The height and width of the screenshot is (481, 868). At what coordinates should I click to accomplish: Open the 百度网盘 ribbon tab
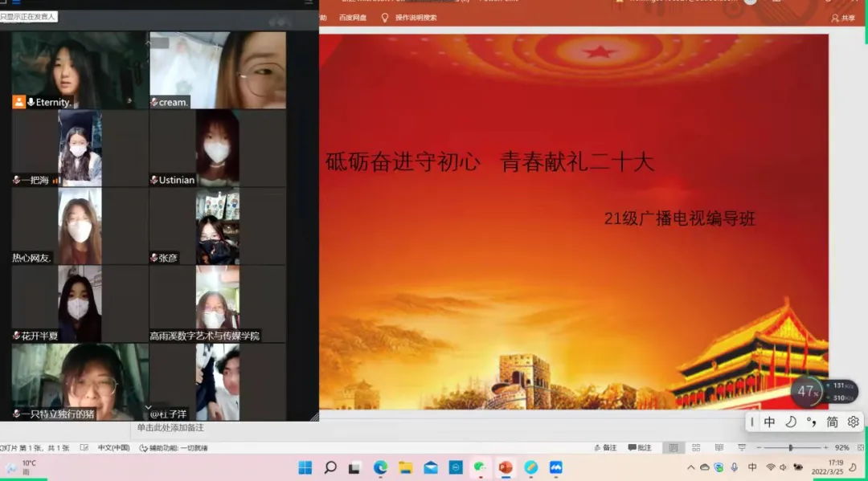352,18
